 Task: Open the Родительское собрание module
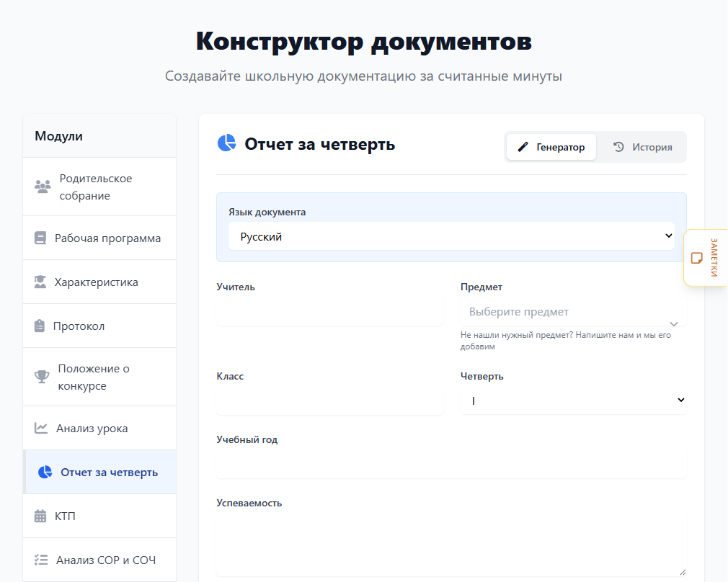point(99,187)
